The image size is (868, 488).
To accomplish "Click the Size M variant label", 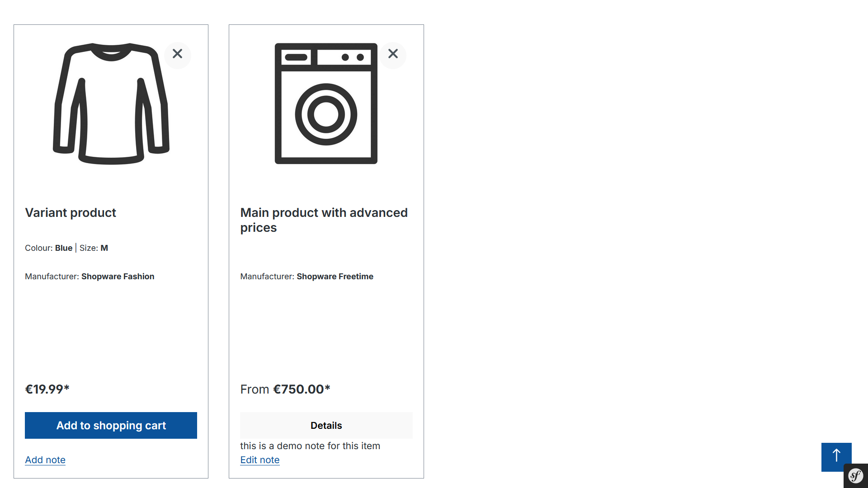I will pyautogui.click(x=94, y=248).
